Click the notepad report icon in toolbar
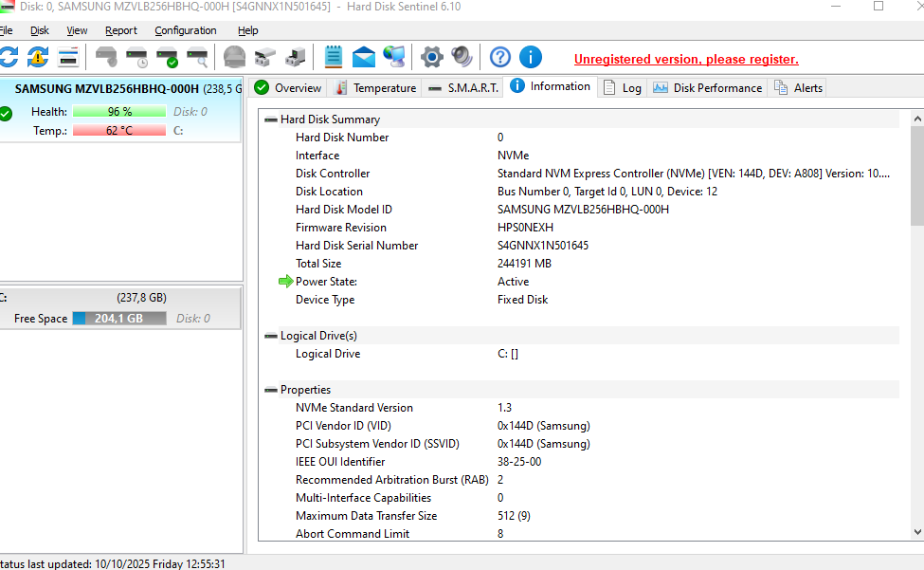The width and height of the screenshot is (924, 570). click(333, 57)
